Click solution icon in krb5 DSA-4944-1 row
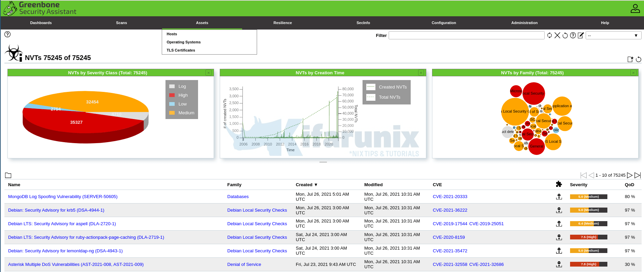The width and height of the screenshot is (644, 272). pos(559,210)
